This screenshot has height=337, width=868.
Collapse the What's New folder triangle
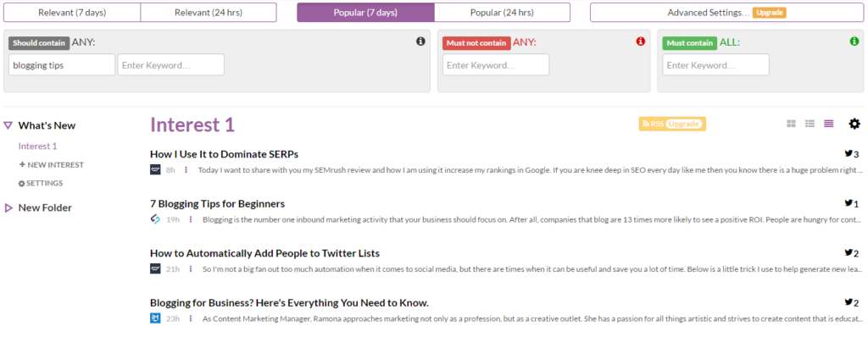(8, 125)
